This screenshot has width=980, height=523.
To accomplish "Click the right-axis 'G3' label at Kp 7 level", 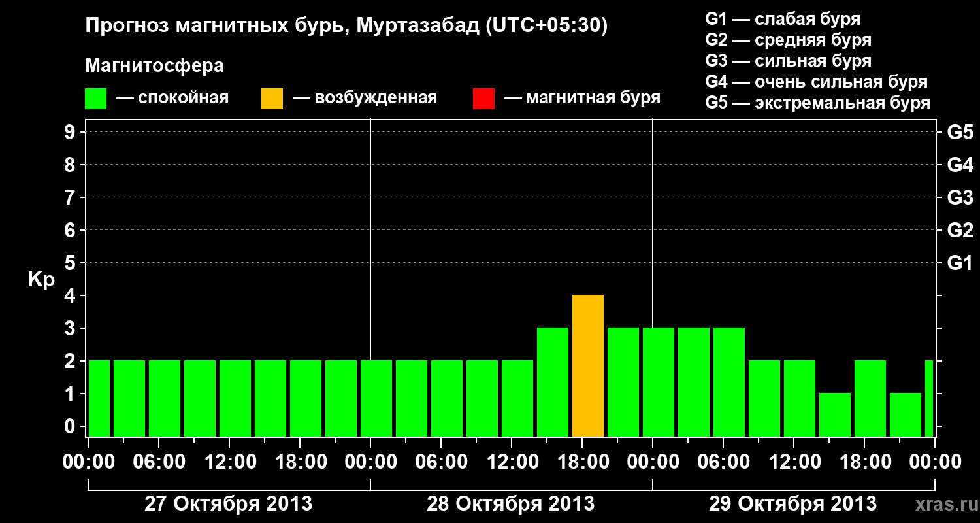I will pos(960,197).
